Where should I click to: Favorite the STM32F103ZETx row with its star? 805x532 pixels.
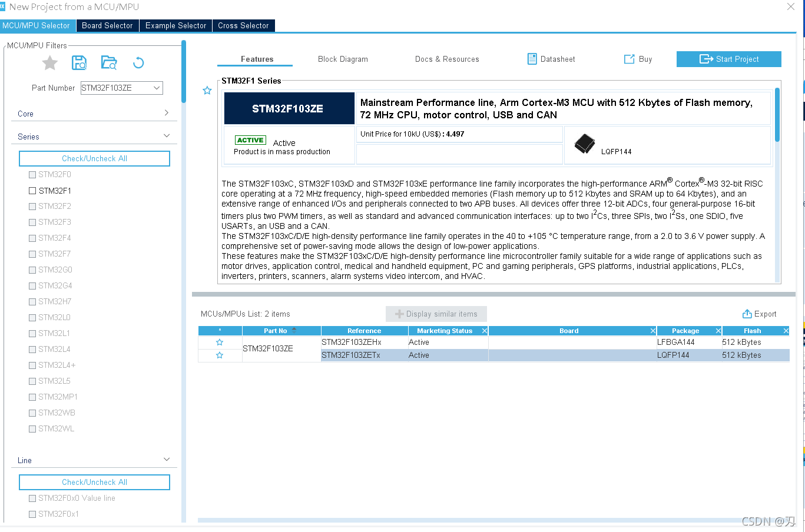pos(220,355)
